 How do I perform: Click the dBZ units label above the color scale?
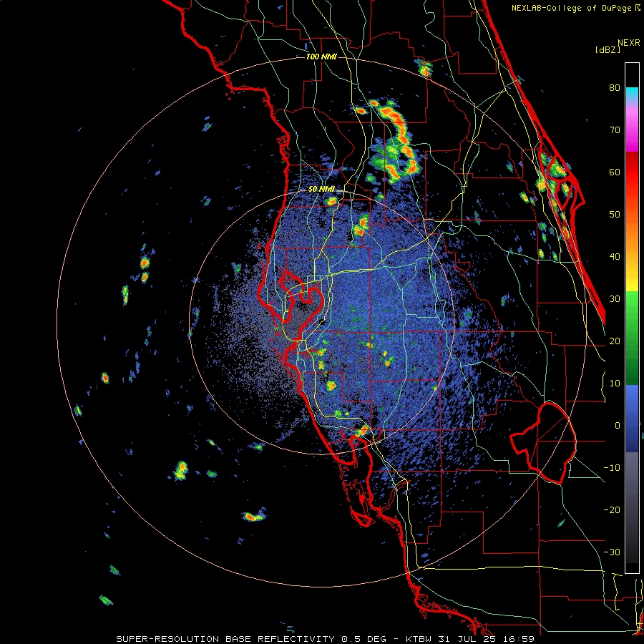click(x=608, y=49)
